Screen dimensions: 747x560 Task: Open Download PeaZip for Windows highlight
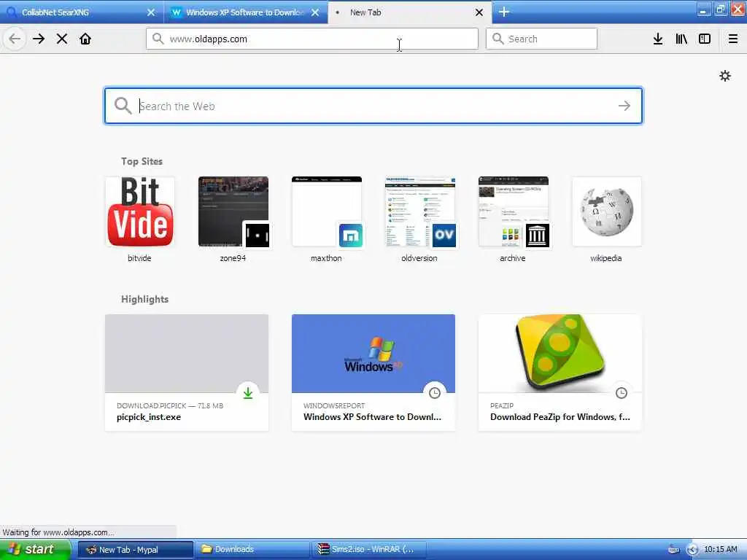pyautogui.click(x=560, y=373)
